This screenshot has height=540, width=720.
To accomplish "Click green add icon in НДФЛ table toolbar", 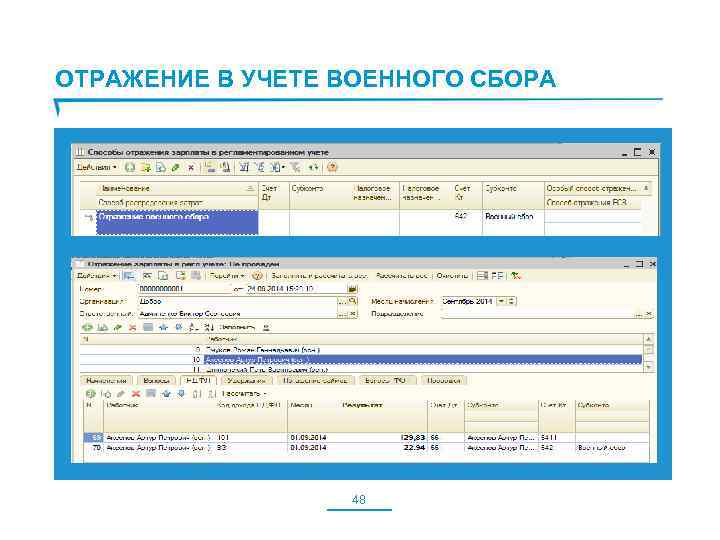I will click(90, 394).
